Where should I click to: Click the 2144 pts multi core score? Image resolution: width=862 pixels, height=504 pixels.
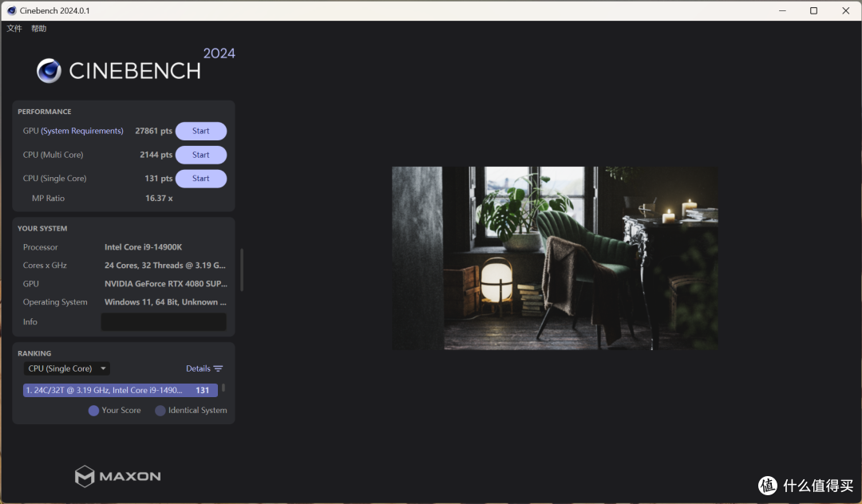pos(156,155)
